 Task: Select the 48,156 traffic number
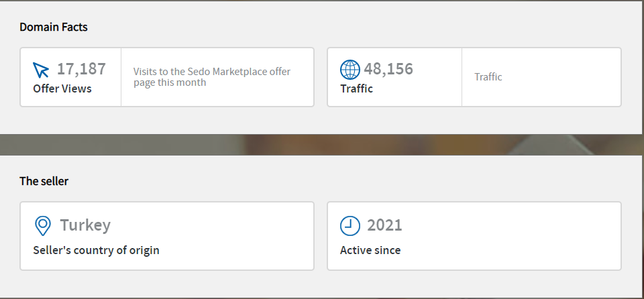(388, 69)
